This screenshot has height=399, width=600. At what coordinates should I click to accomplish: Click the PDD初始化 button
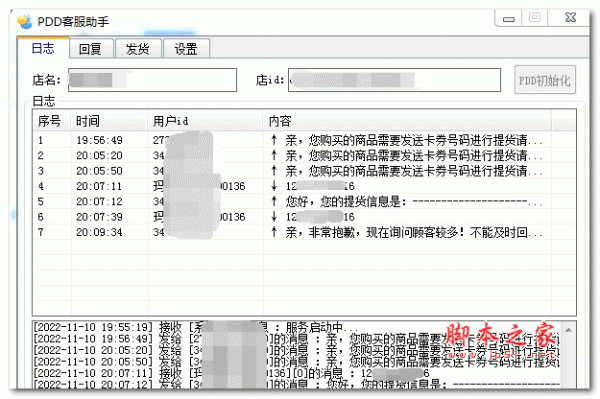click(x=545, y=80)
